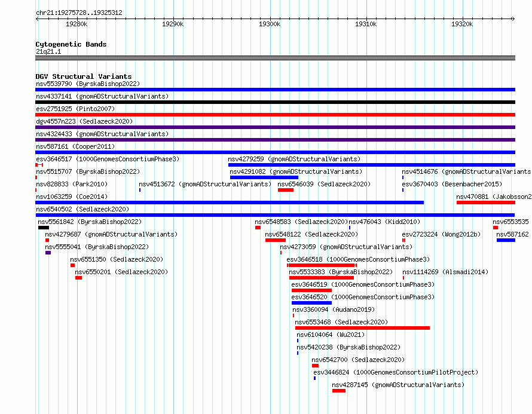Select the purple nsv5555041 ByrskaBishop2022 bar
This screenshot has height=414, width=532.
point(48,253)
